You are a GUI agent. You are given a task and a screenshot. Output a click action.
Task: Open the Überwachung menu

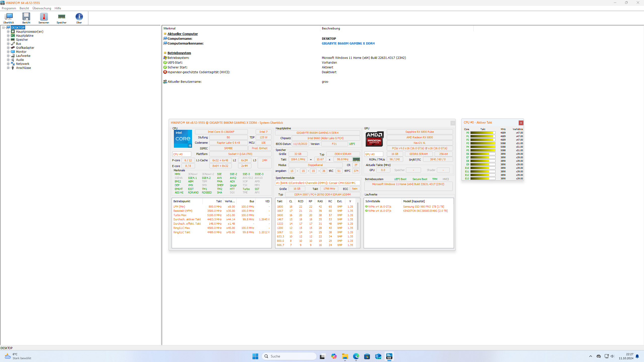(x=42, y=8)
